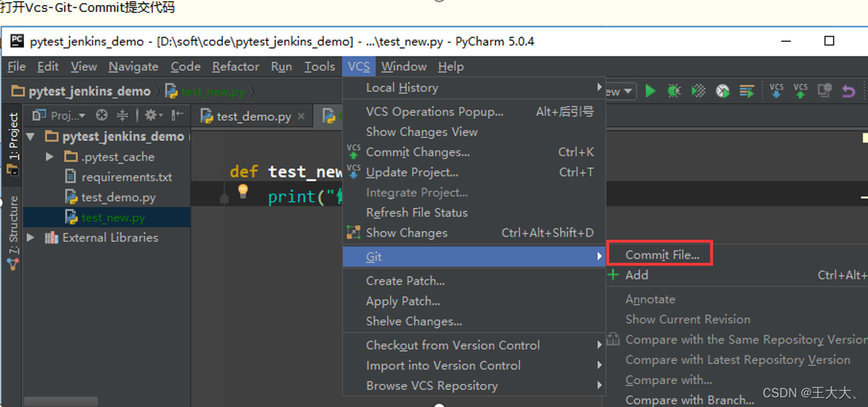Click the VCS menu
868x407 pixels.
pyautogui.click(x=359, y=66)
